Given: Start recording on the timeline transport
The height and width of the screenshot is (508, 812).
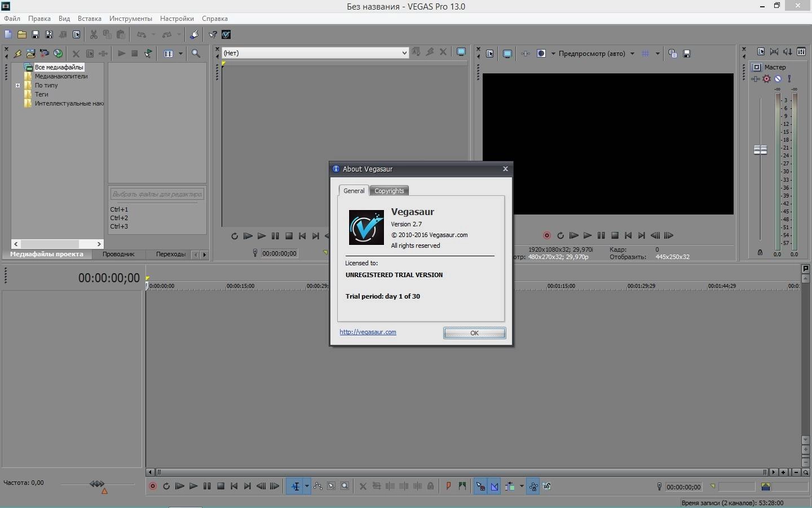Looking at the screenshot, I should 153,486.
